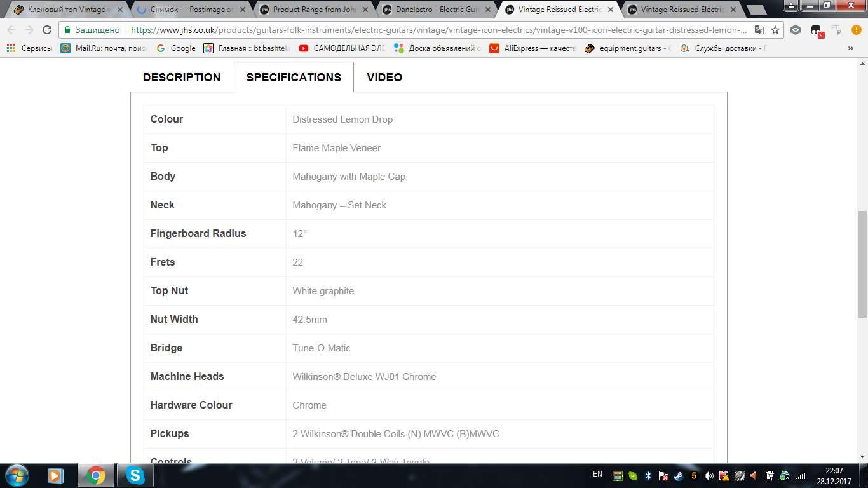Open the equipment.guitars bookmark
The height and width of the screenshot is (488, 868).
pyautogui.click(x=628, y=48)
